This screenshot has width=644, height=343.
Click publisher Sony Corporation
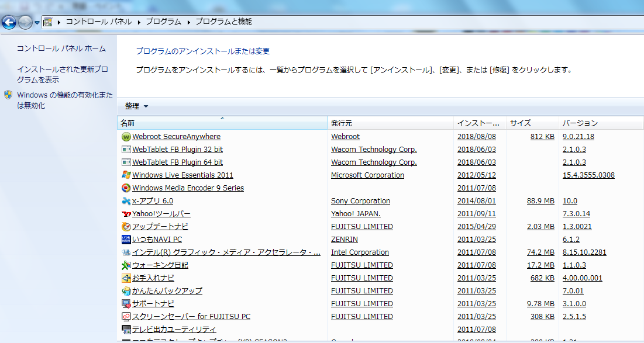361,200
